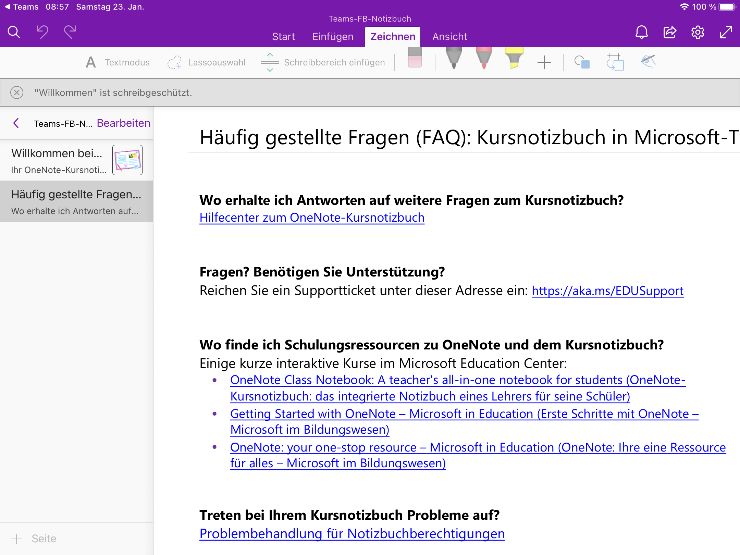Image resolution: width=740 pixels, height=555 pixels.
Task: Tap Bearbeiten in the page list
Action: click(x=123, y=124)
